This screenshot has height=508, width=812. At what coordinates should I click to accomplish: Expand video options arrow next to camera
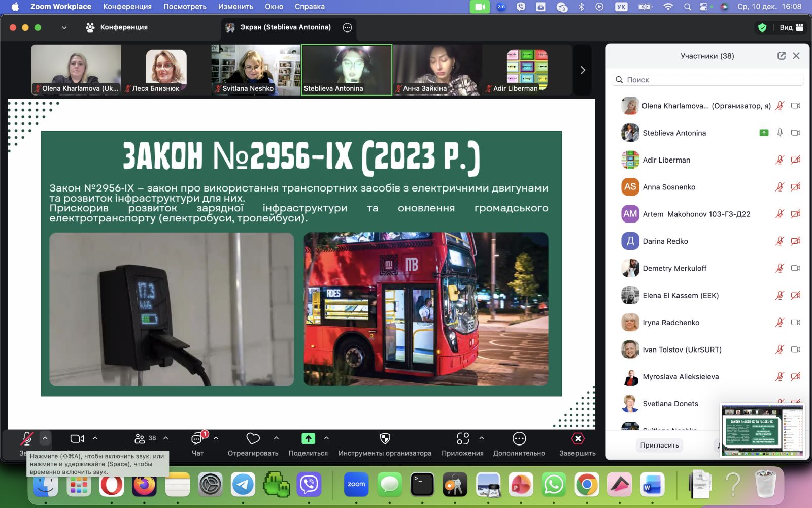pyautogui.click(x=95, y=438)
